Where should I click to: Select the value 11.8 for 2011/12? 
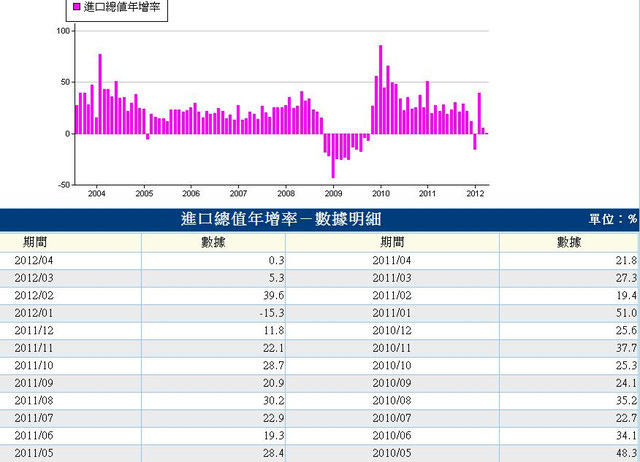(213, 331)
